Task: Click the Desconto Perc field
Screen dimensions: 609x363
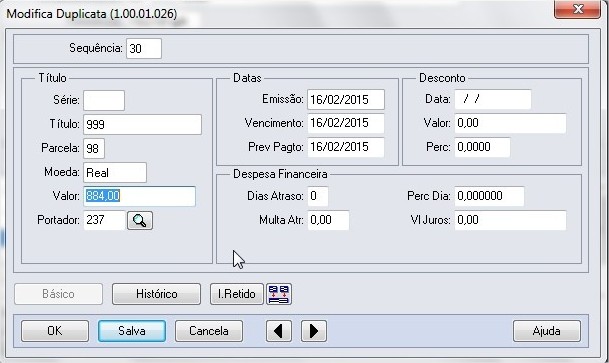Action: pyautogui.click(x=482, y=147)
